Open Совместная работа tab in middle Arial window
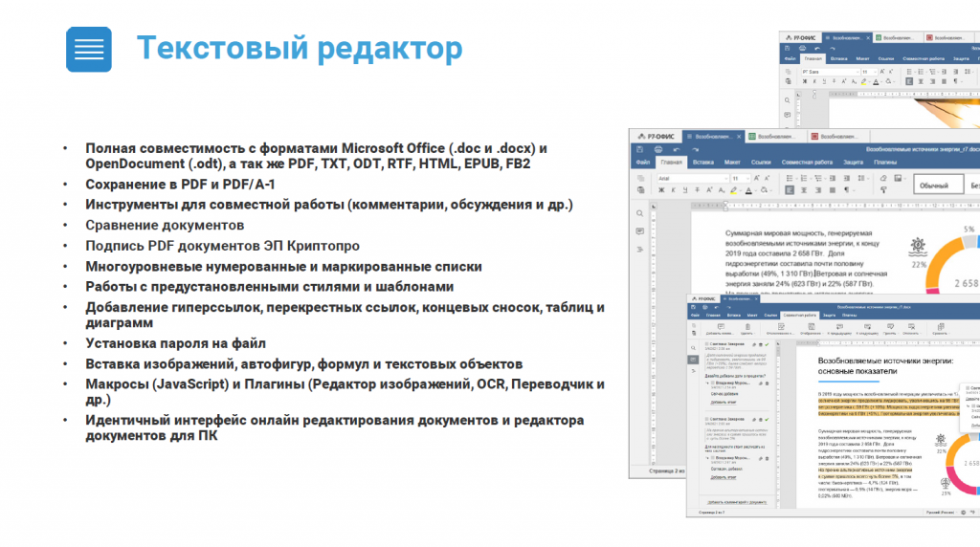 click(x=807, y=163)
